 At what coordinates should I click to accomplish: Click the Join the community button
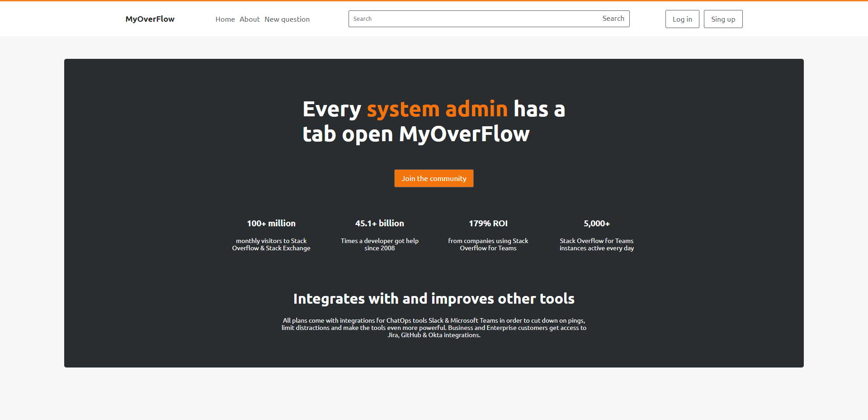(x=434, y=178)
